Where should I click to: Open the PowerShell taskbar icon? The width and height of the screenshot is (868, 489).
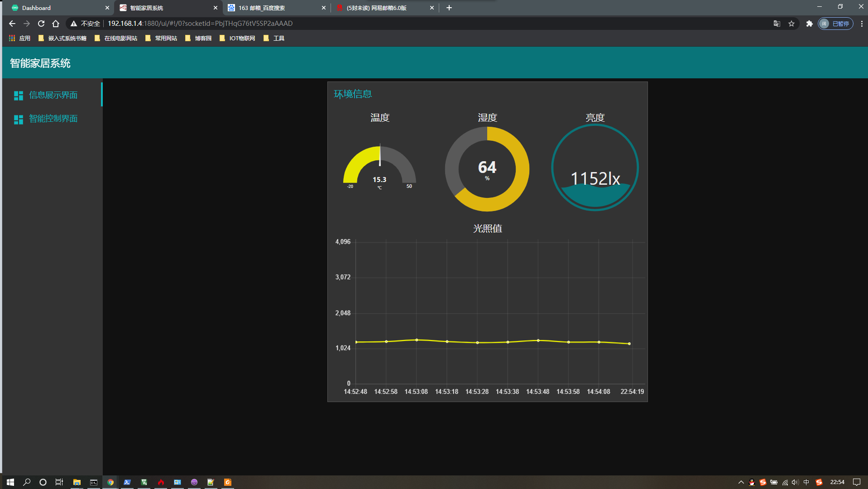[x=127, y=482]
